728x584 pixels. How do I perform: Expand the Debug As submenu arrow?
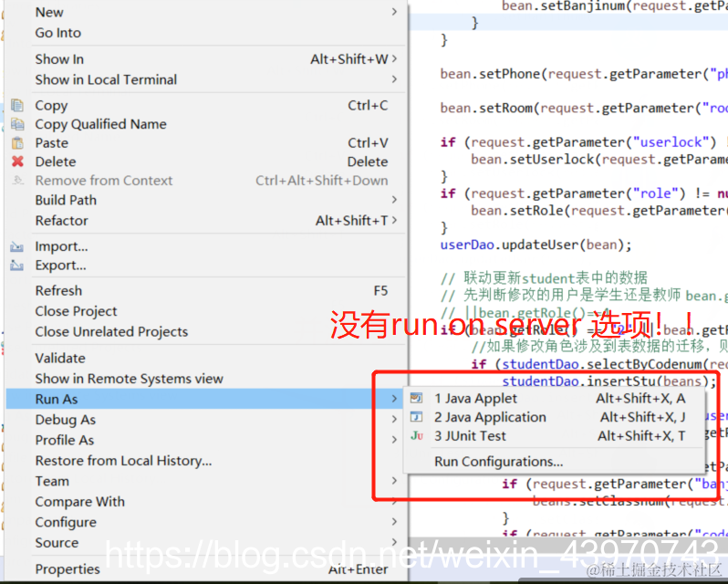(394, 419)
